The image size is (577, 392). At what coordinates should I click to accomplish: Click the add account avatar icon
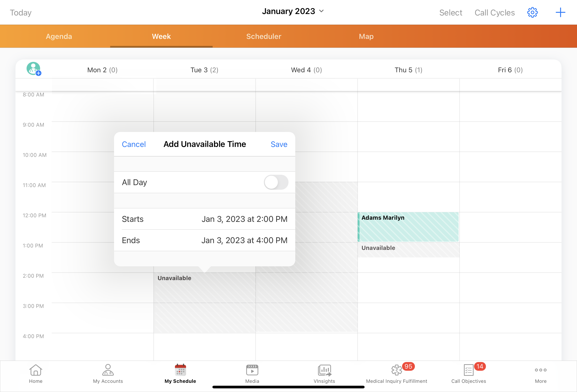click(34, 69)
